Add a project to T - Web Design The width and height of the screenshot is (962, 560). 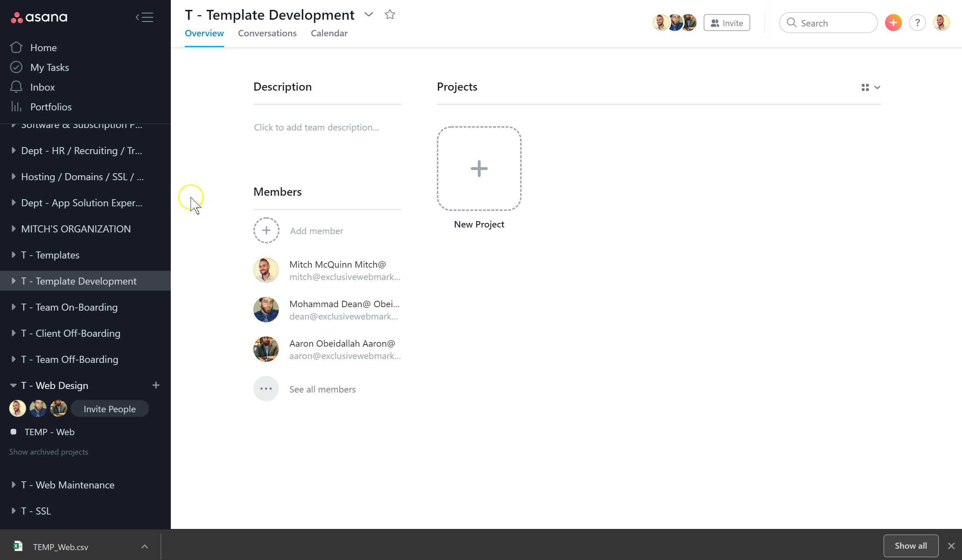pos(156,385)
